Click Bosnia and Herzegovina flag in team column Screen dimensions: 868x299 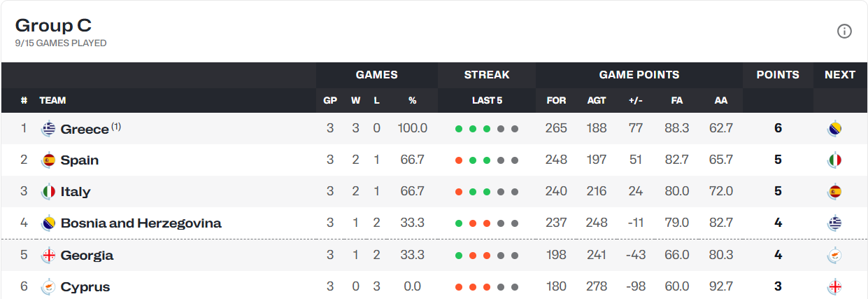(x=48, y=223)
